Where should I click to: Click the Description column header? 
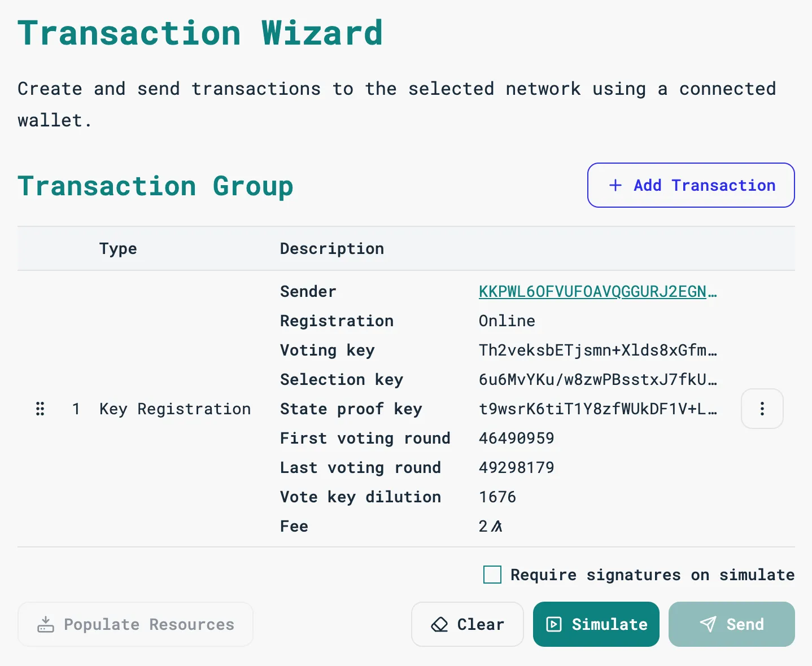[x=331, y=248]
